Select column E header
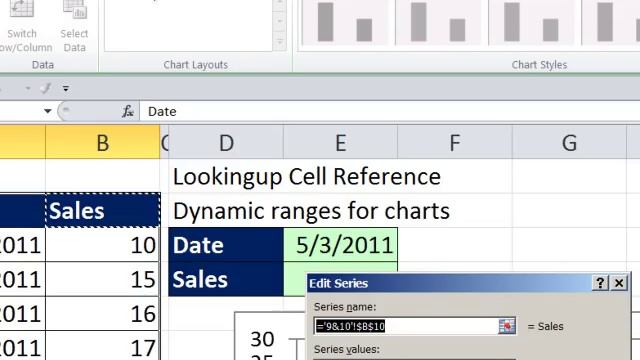The width and height of the screenshot is (640, 360). point(340,142)
